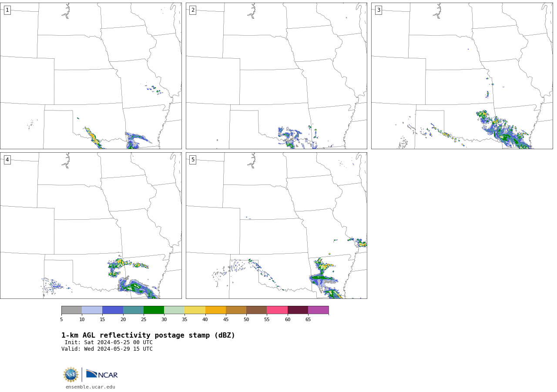Click the NCAR logo

(x=102, y=374)
